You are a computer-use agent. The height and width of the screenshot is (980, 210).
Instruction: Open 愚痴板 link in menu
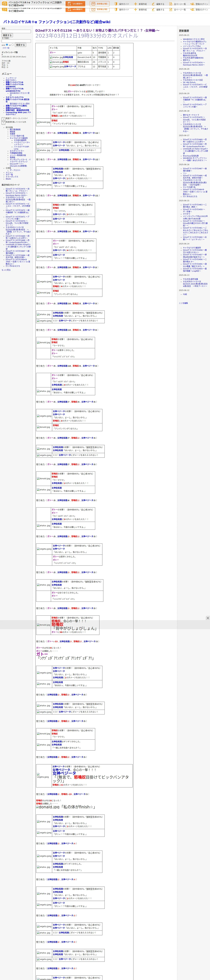pos(13,157)
